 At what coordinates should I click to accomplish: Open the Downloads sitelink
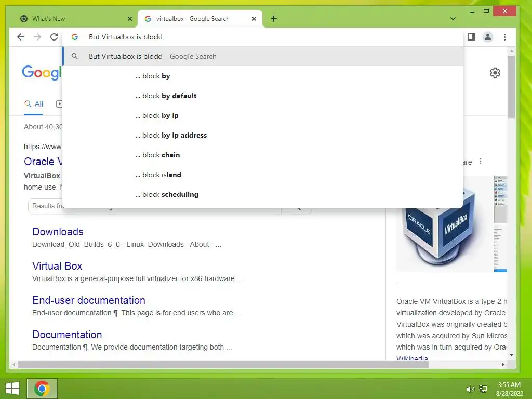click(x=58, y=232)
